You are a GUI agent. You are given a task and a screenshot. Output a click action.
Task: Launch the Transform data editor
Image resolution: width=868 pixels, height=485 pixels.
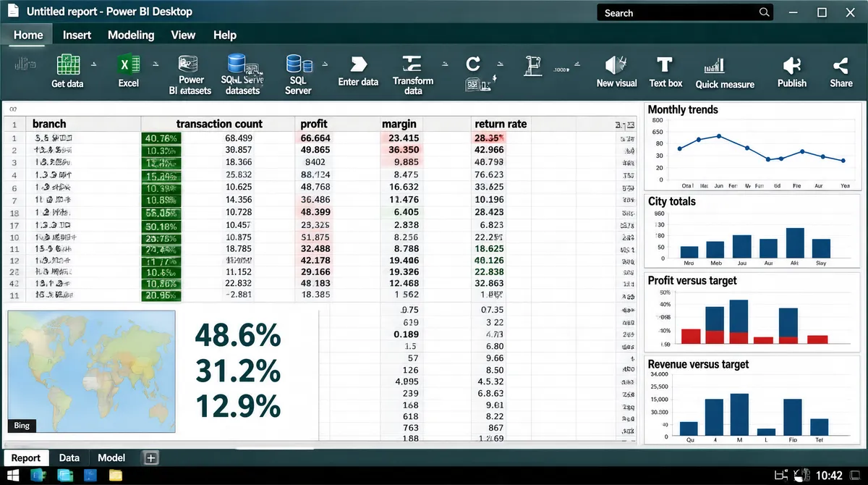pyautogui.click(x=413, y=75)
